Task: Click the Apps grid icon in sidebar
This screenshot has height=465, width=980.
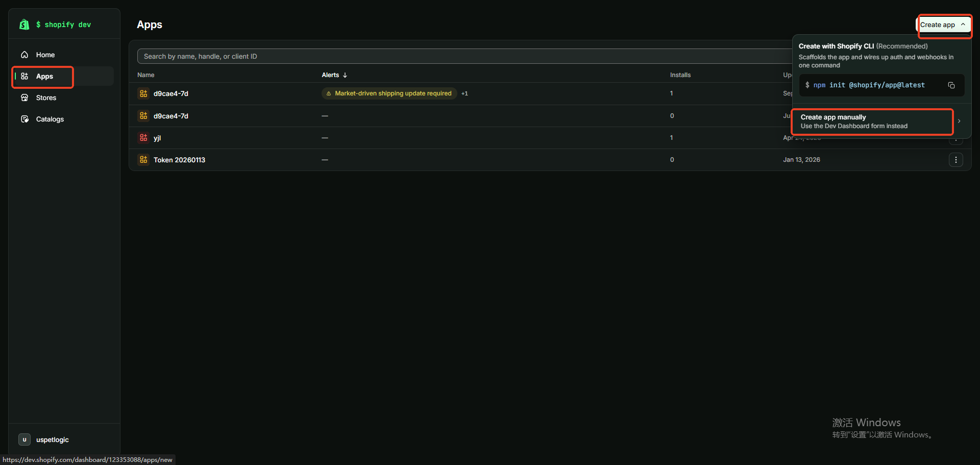Action: (24, 76)
